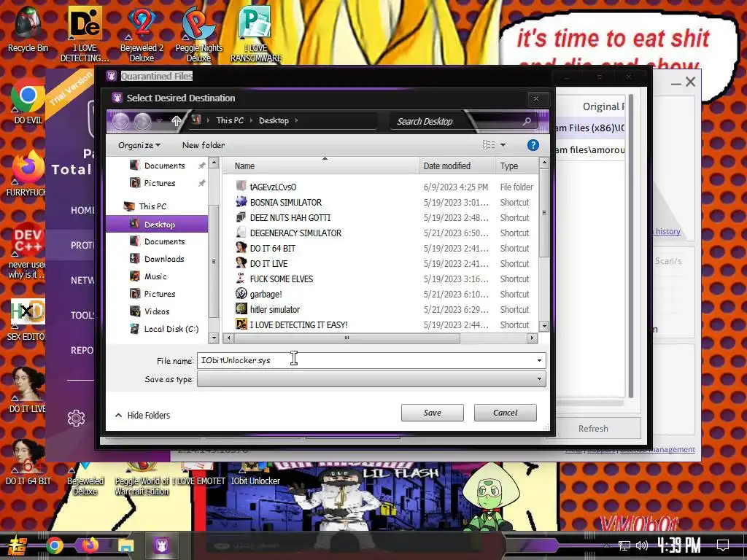
Task: Collapse the folder pane with Hide Folders
Action: [143, 415]
